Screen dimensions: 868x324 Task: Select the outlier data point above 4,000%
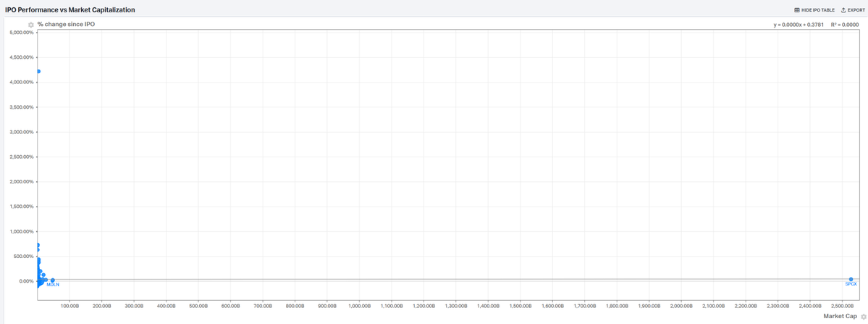pyautogui.click(x=38, y=71)
